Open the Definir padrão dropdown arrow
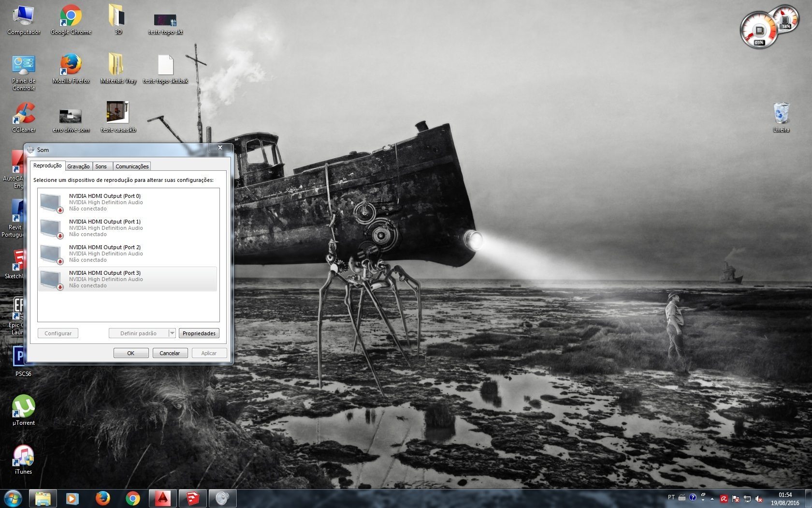 [x=172, y=333]
